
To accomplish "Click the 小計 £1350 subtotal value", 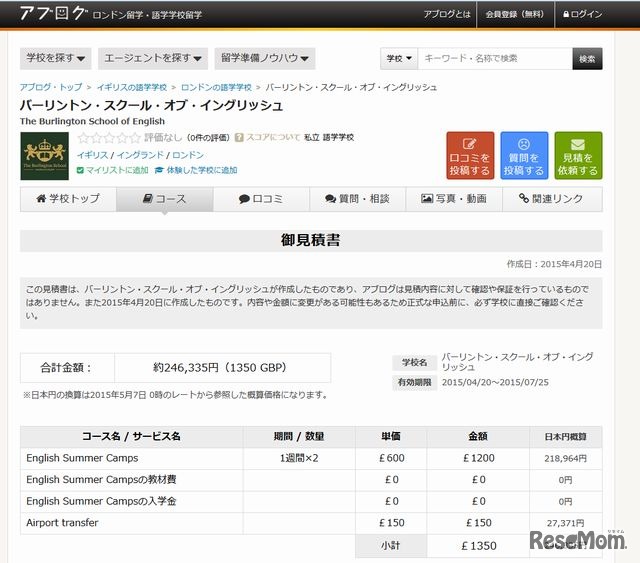I will [479, 546].
